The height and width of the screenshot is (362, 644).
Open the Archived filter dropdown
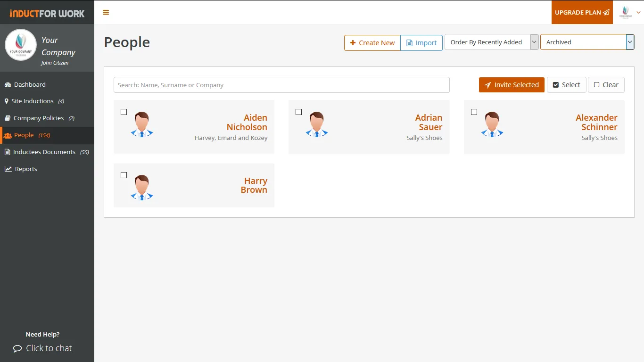(x=587, y=42)
